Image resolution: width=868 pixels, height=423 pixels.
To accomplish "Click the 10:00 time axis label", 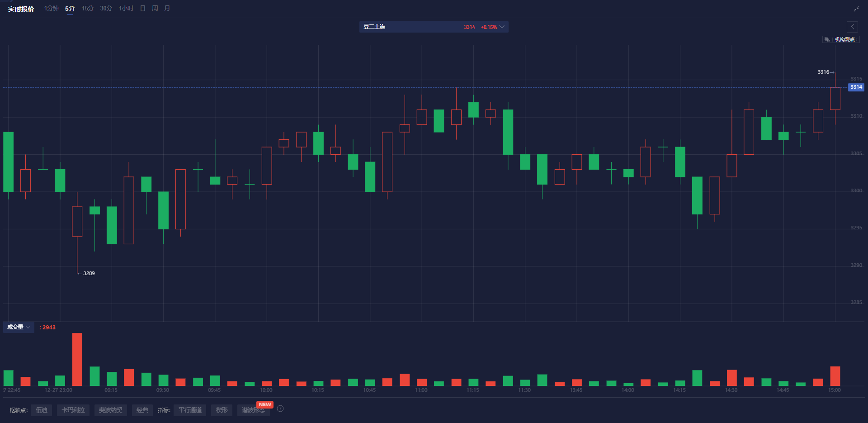I will [x=266, y=390].
